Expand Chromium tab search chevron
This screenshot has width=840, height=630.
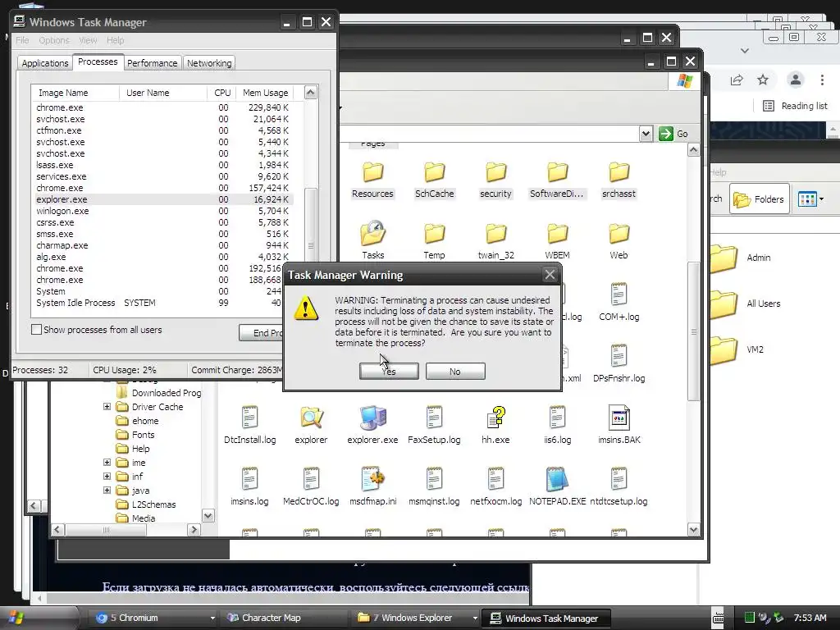pos(745,50)
